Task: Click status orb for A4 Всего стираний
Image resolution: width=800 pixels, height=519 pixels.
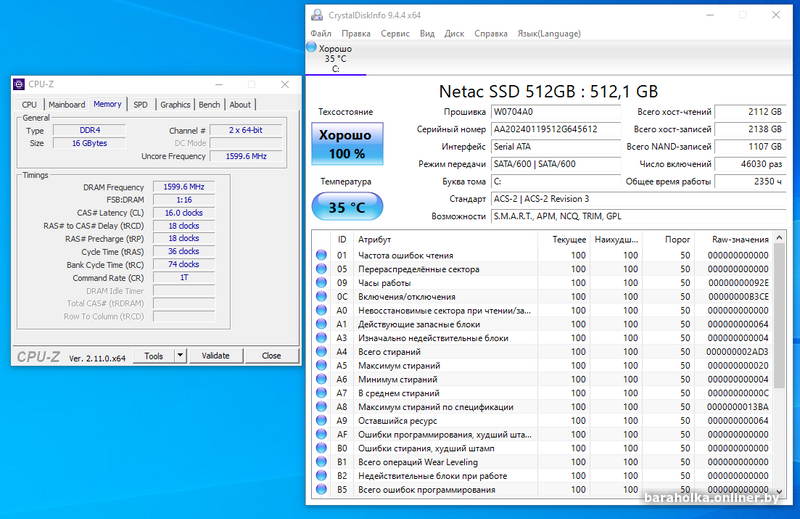Action: tap(321, 351)
